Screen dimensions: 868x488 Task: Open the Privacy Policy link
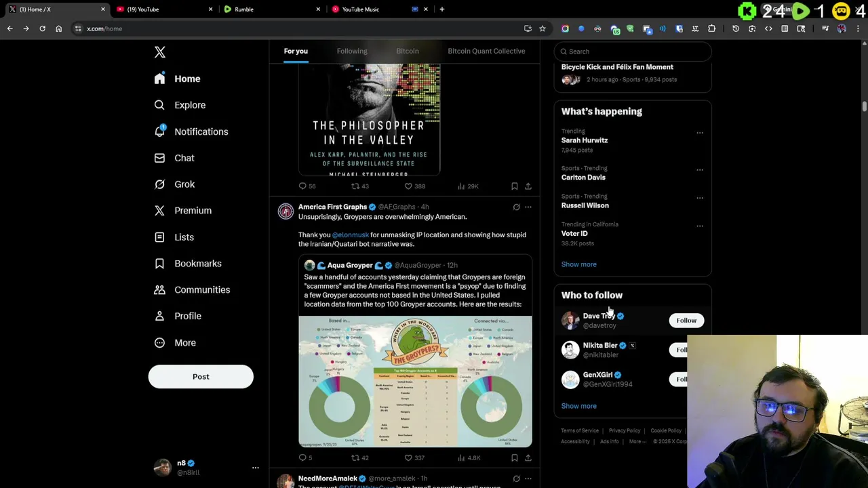pos(625,430)
